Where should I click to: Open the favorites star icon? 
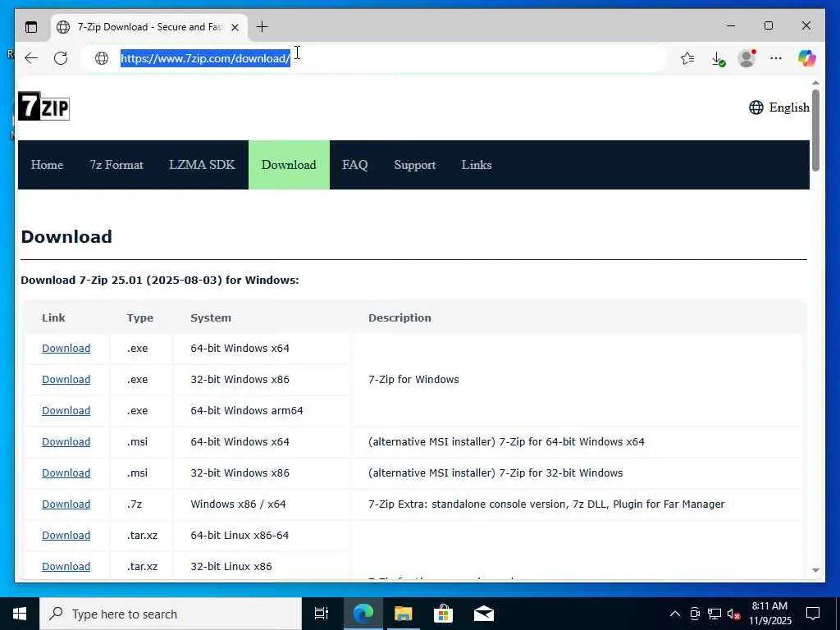pos(687,58)
